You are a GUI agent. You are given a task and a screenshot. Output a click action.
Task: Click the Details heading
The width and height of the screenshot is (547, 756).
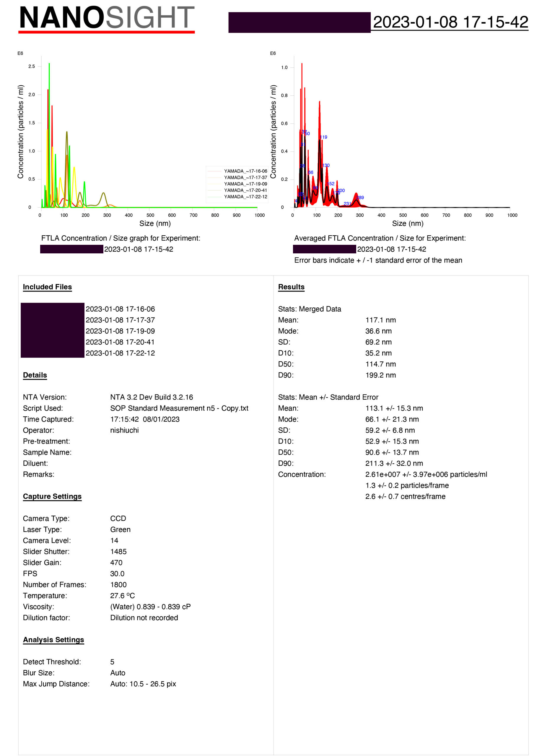click(35, 375)
